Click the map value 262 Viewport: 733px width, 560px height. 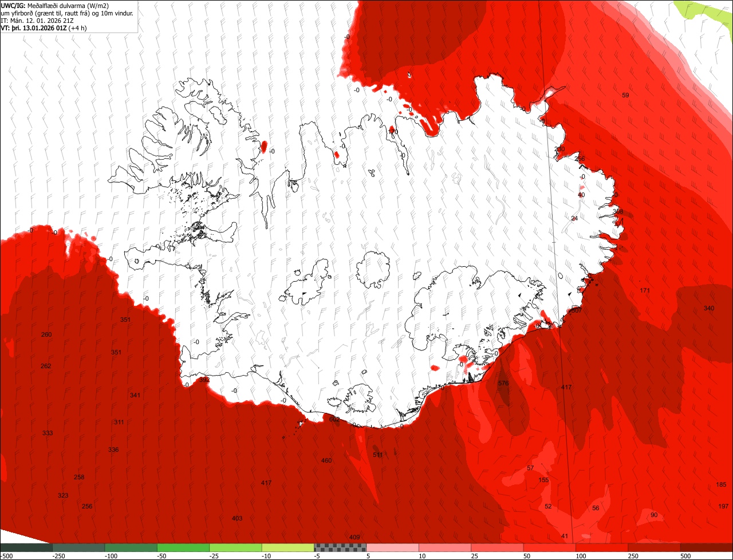point(46,366)
